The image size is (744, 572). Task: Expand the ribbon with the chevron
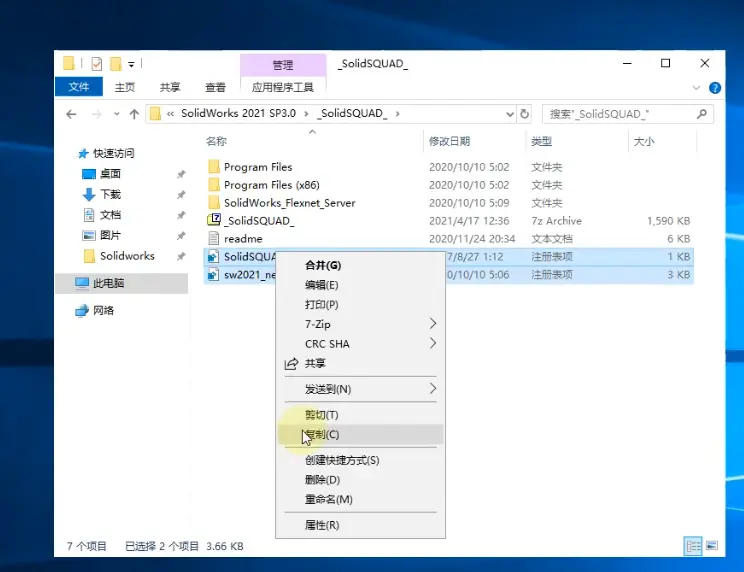pos(696,88)
